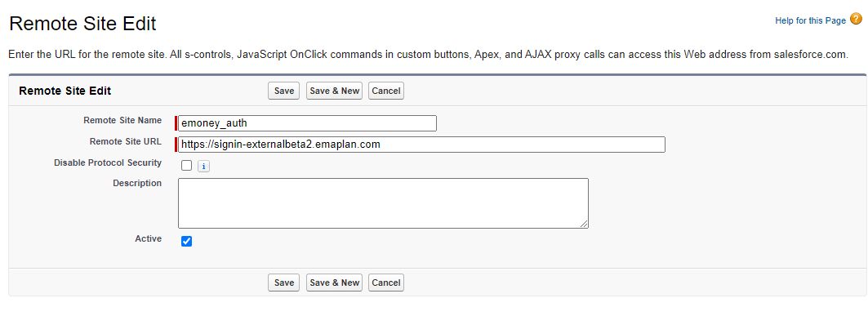Click the Description field label
The image size is (868, 316).
tap(137, 183)
